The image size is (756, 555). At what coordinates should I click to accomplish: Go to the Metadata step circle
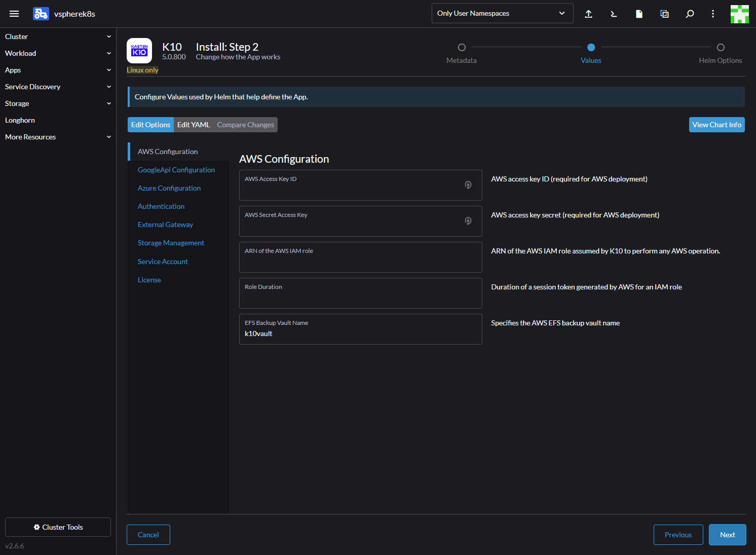tap(462, 48)
